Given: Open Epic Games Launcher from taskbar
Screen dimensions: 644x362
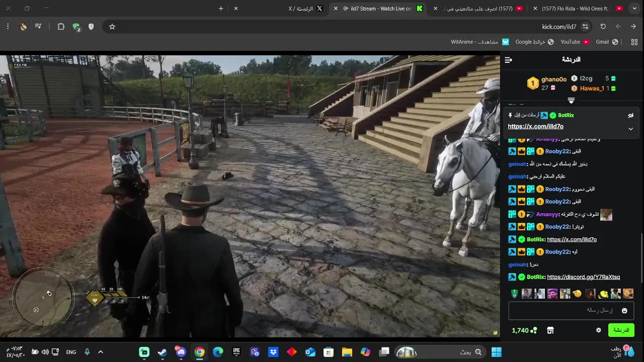Looking at the screenshot, I should pyautogui.click(x=236, y=352).
